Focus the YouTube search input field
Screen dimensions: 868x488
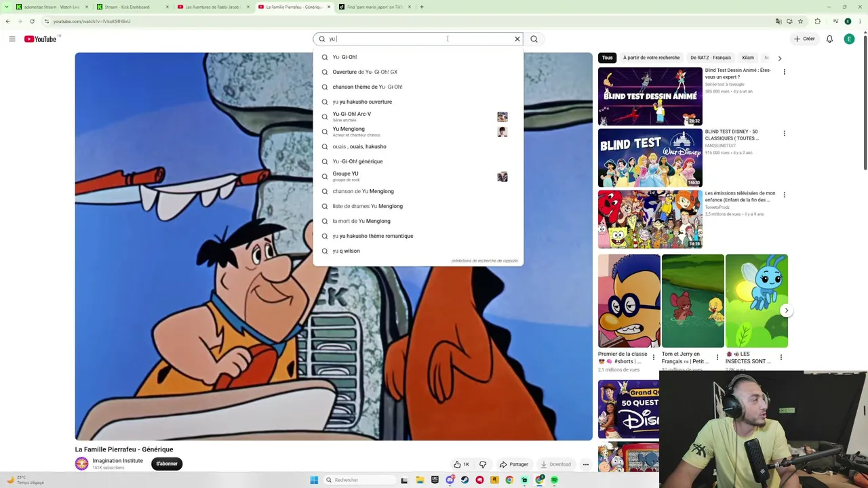[419, 39]
